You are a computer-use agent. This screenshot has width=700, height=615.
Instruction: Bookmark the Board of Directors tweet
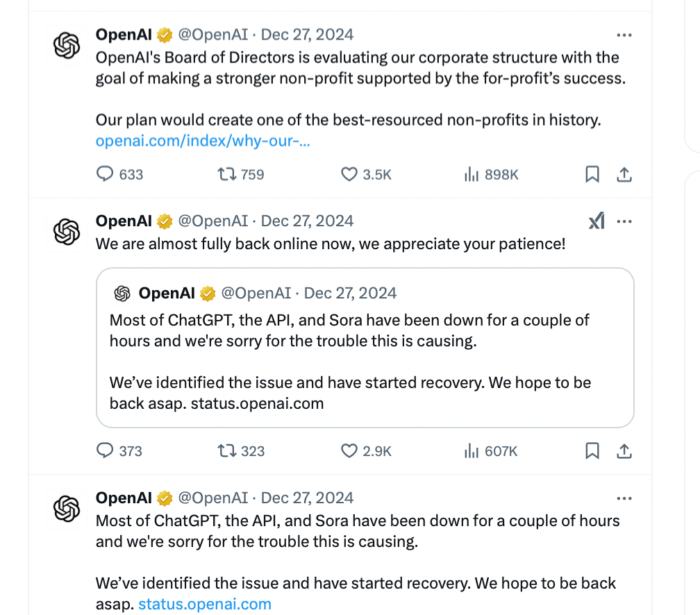pyautogui.click(x=592, y=174)
